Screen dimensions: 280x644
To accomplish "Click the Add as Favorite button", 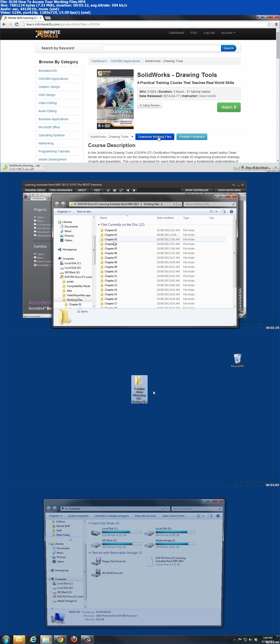I will pos(150,105).
